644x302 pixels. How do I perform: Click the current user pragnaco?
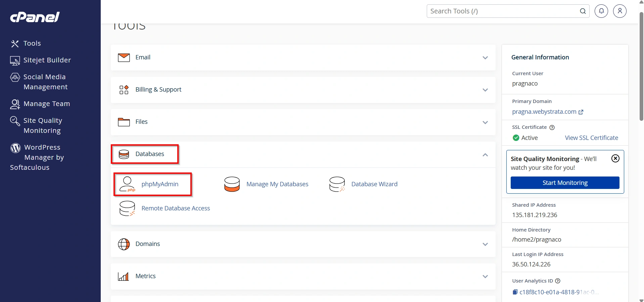(x=525, y=84)
